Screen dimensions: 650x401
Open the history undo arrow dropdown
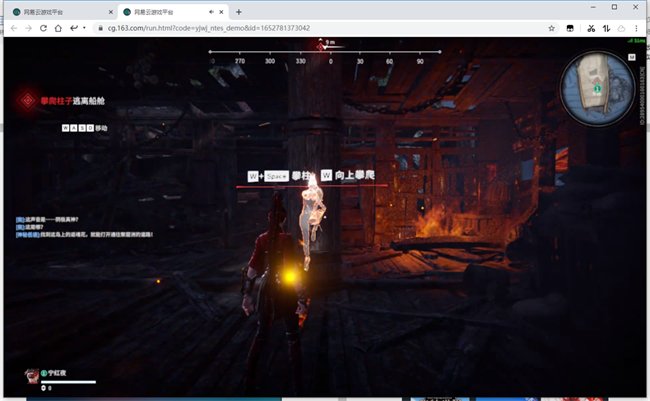pyautogui.click(x=78, y=28)
